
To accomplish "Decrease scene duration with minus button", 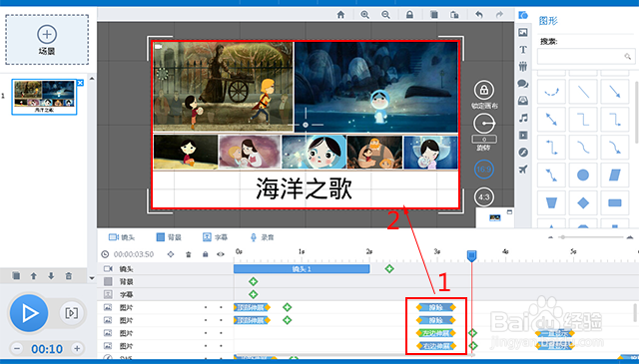I will coord(17,348).
